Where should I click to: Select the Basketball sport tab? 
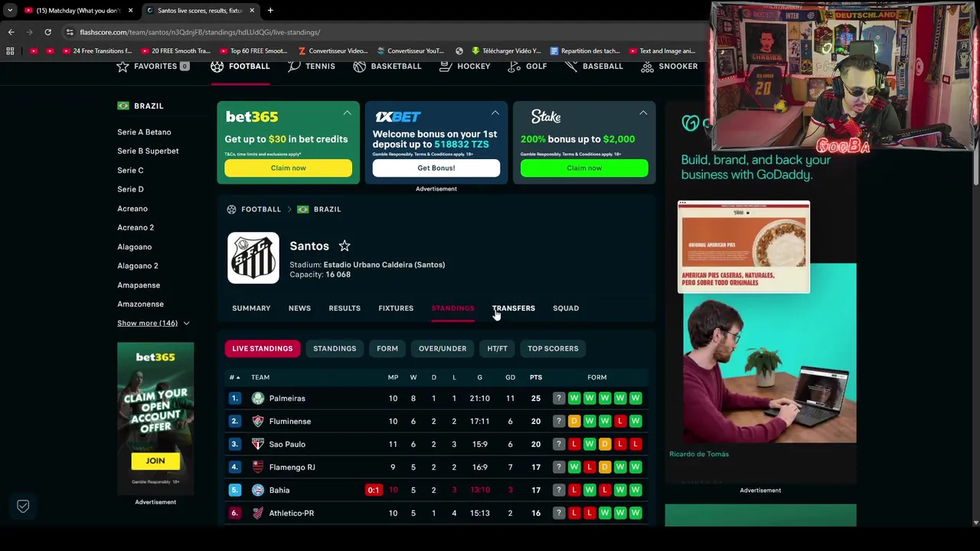pyautogui.click(x=387, y=67)
